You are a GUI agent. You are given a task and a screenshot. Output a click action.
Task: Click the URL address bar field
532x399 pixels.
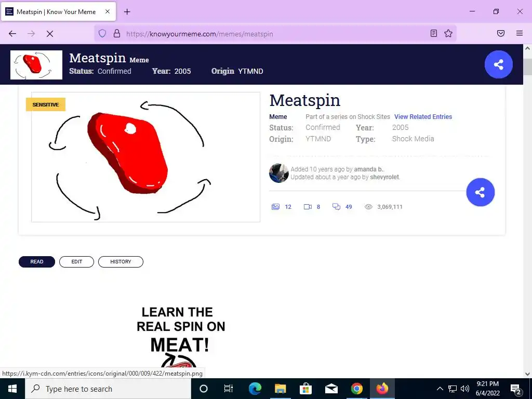point(275,34)
